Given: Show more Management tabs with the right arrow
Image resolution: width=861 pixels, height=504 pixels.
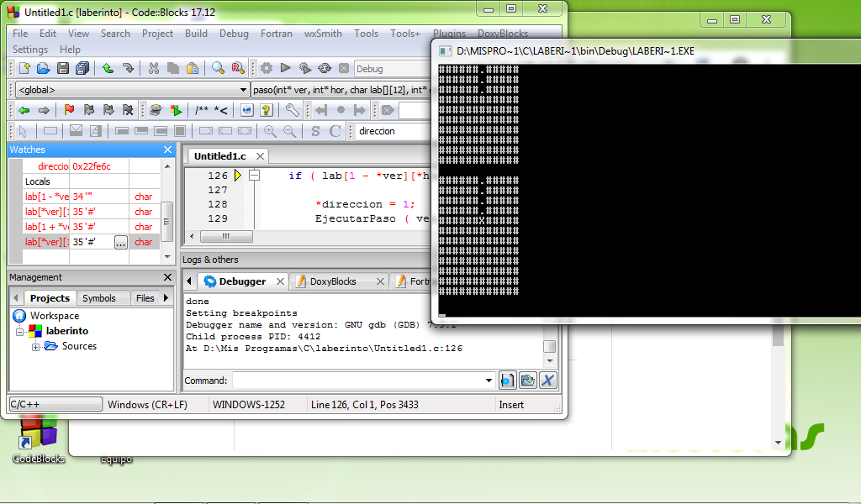Looking at the screenshot, I should pyautogui.click(x=166, y=298).
